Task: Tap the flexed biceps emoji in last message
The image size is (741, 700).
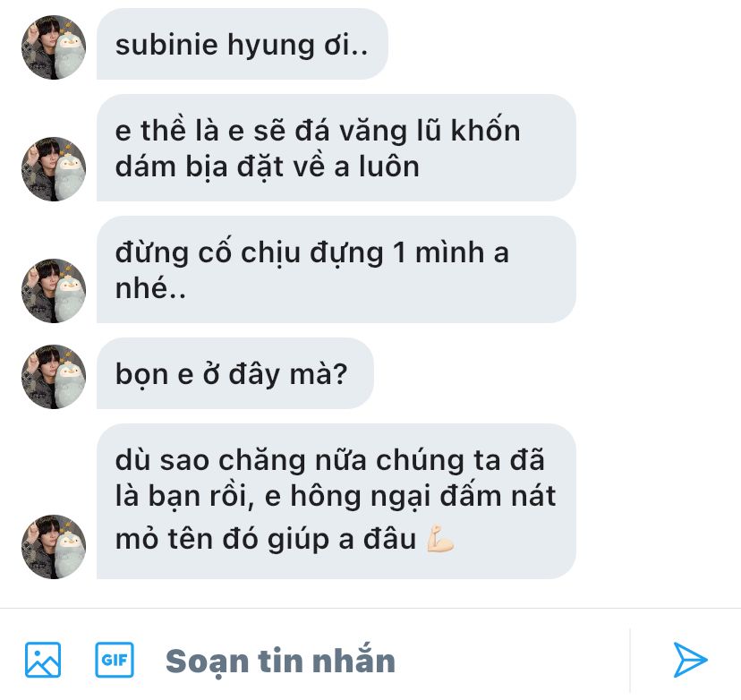Action: (440, 538)
